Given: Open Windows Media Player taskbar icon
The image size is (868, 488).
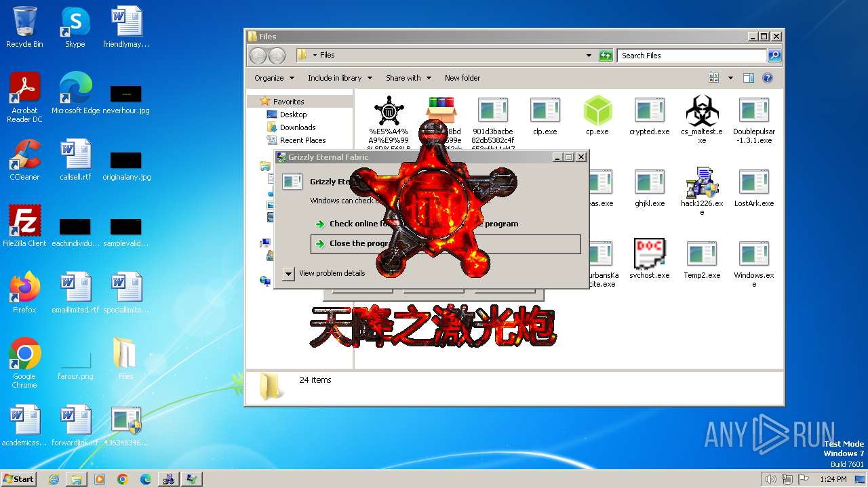Looking at the screenshot, I should pyautogui.click(x=100, y=479).
